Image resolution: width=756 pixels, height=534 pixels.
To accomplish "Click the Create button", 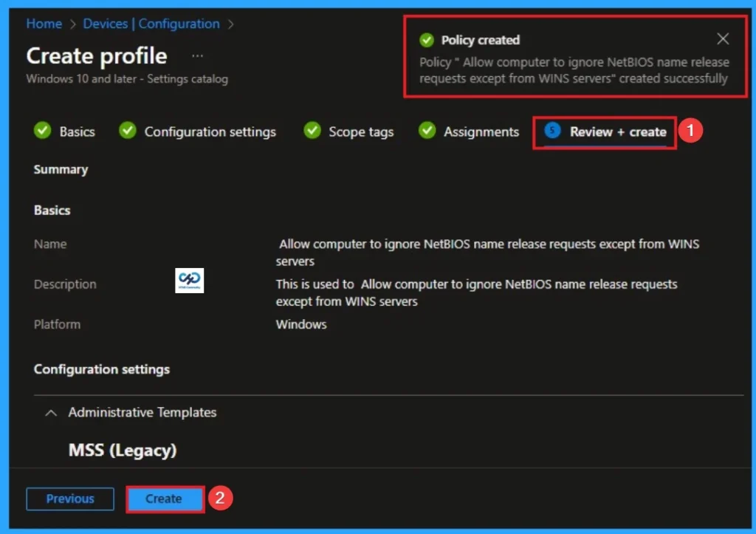I will 165,499.
